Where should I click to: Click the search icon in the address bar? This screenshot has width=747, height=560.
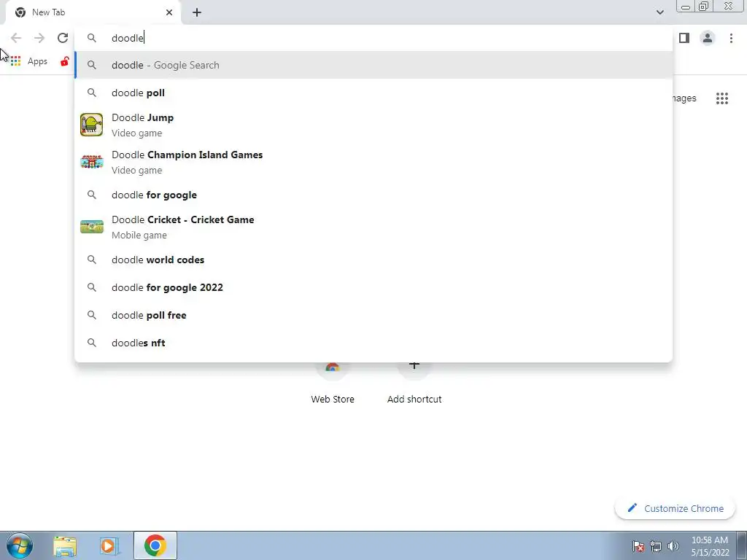pos(92,38)
